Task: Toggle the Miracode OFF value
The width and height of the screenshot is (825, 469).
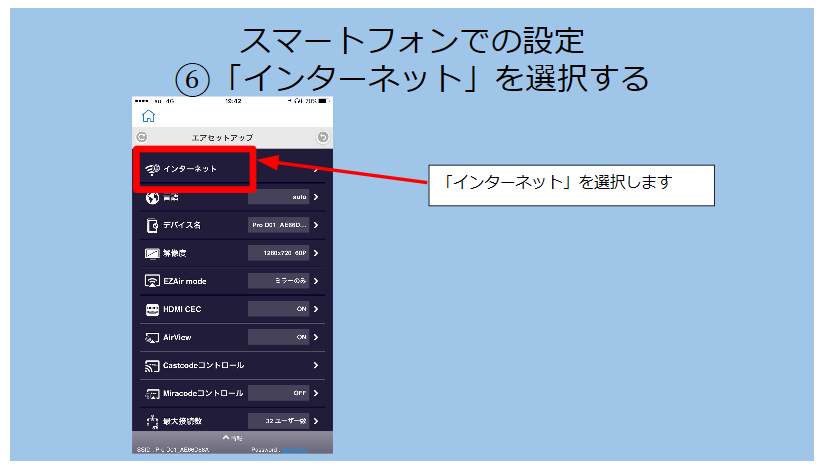Action: coord(278,393)
